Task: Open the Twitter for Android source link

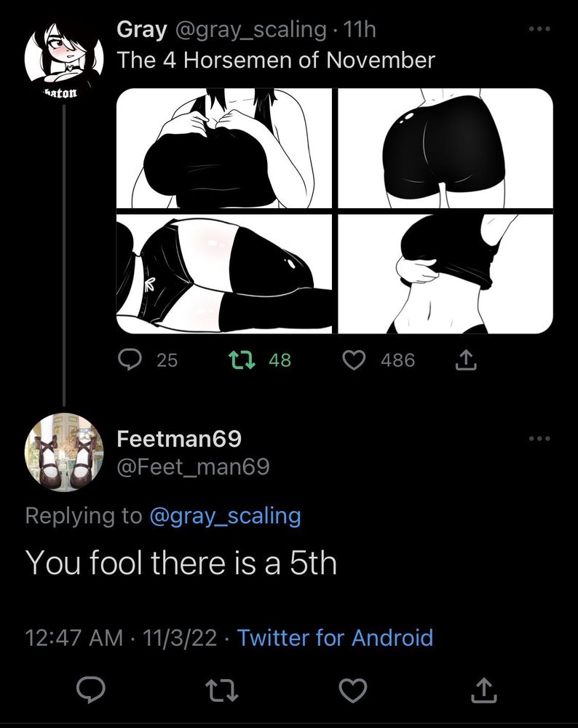Action: click(x=335, y=638)
